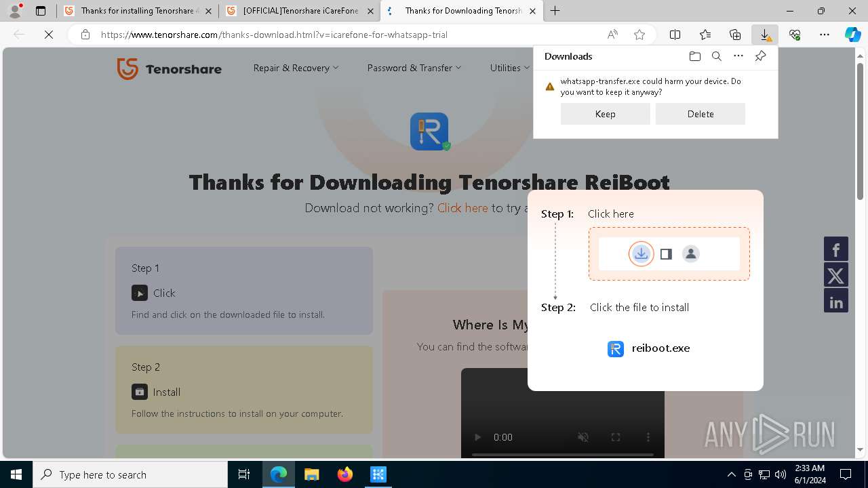Delete the whatsapp-transfer.exe download
This screenshot has width=868, height=488.
coord(701,114)
